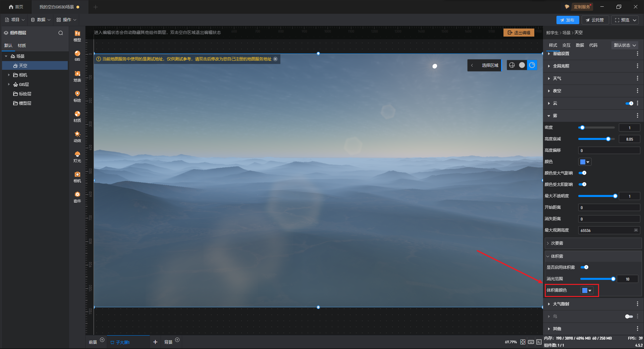
Task: Disable the 颜色受大气影响 toggle
Action: point(583,173)
